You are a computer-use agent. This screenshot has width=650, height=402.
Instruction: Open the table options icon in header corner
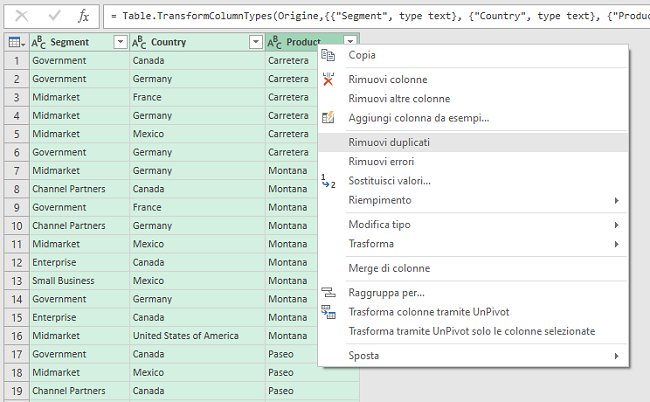tap(17, 42)
